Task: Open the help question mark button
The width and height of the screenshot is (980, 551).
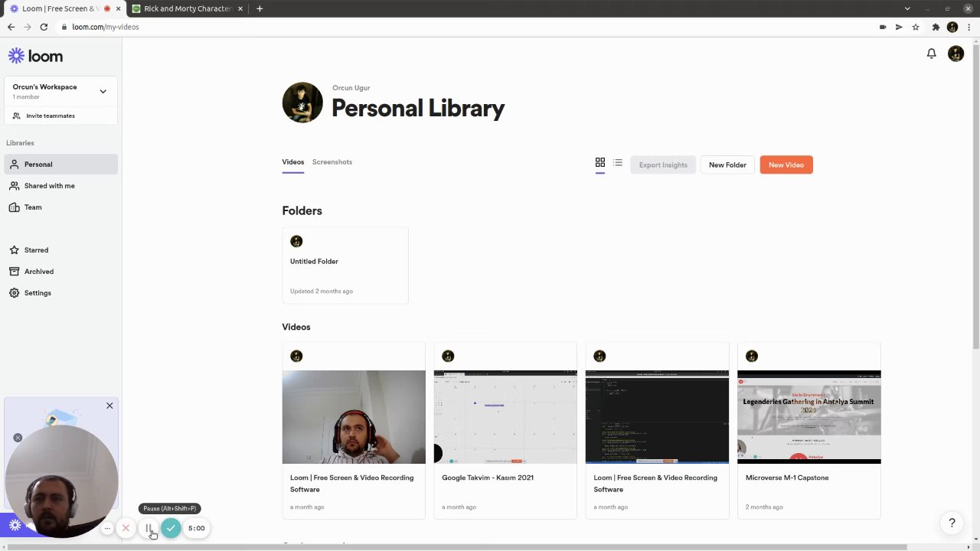Action: pos(952,523)
